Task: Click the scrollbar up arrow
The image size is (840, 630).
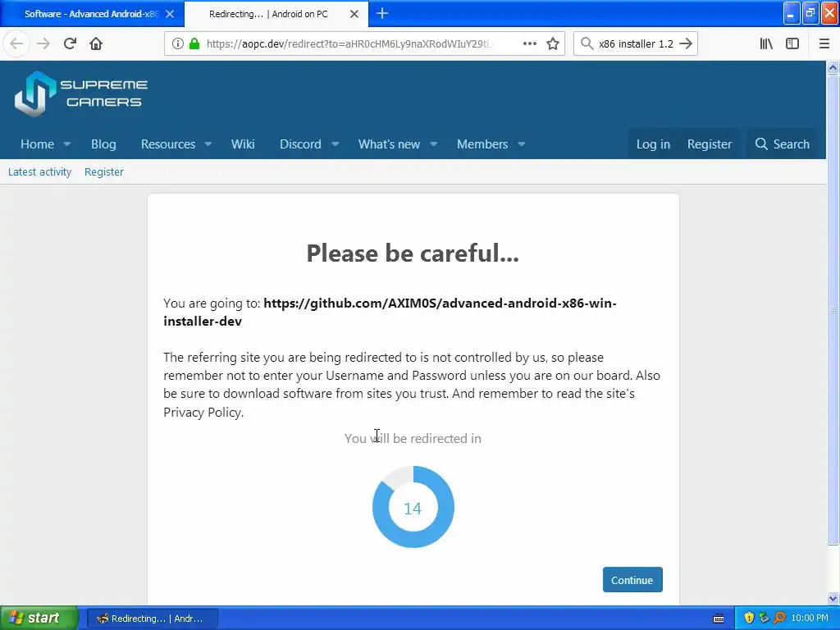Action: 833,67
